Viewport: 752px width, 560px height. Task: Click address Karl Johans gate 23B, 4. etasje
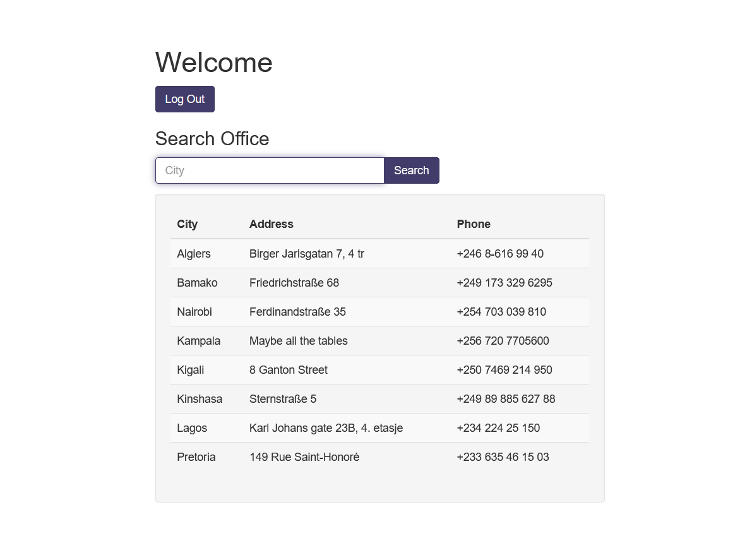(326, 427)
